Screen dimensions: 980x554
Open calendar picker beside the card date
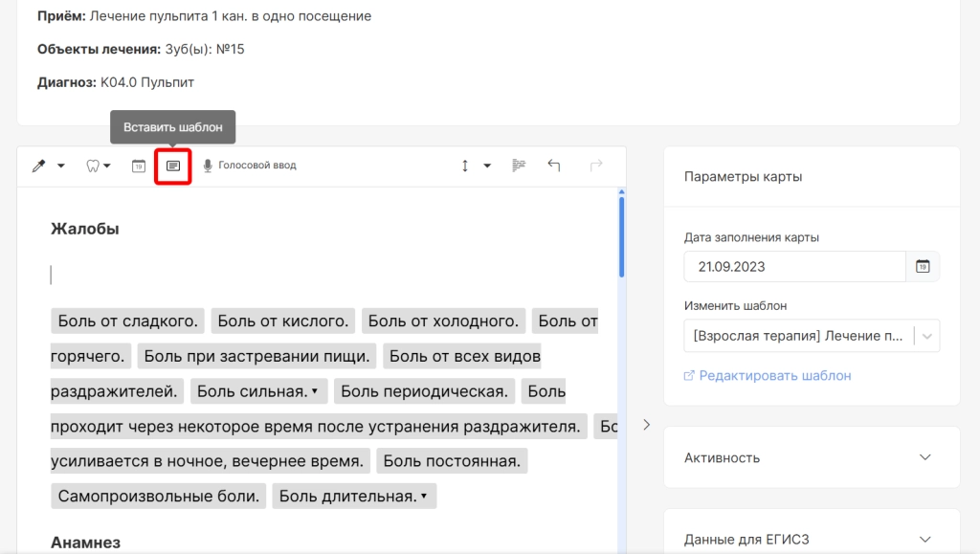click(x=923, y=266)
